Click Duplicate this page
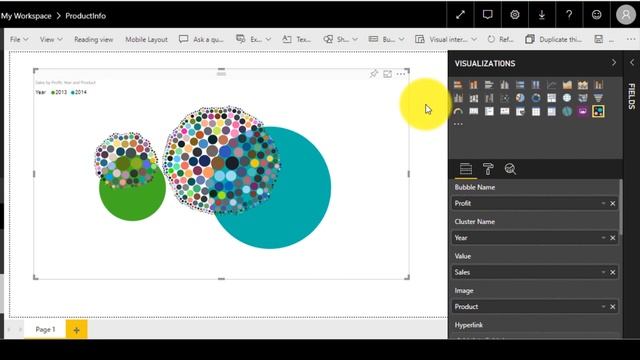The width and height of the screenshot is (640, 360). pyautogui.click(x=553, y=39)
